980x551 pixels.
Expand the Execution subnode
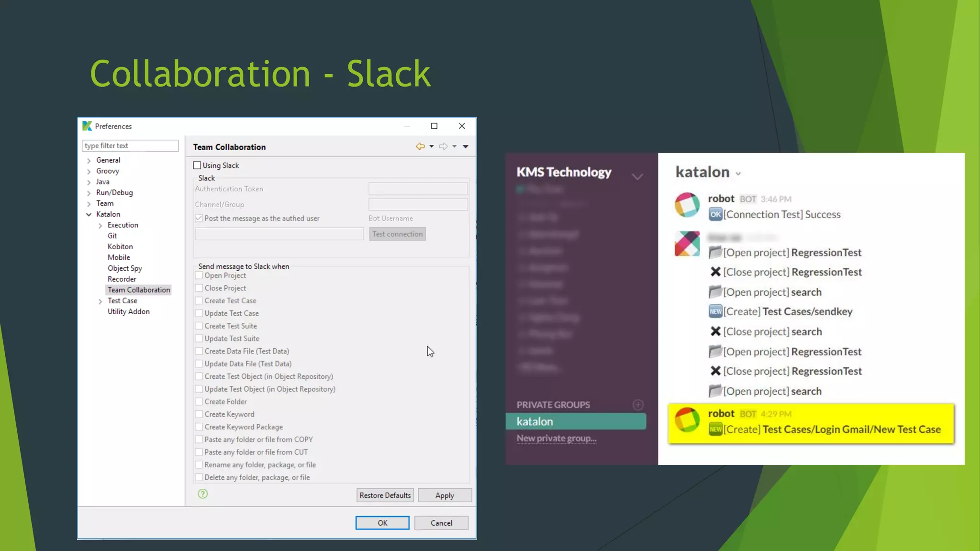coord(100,226)
